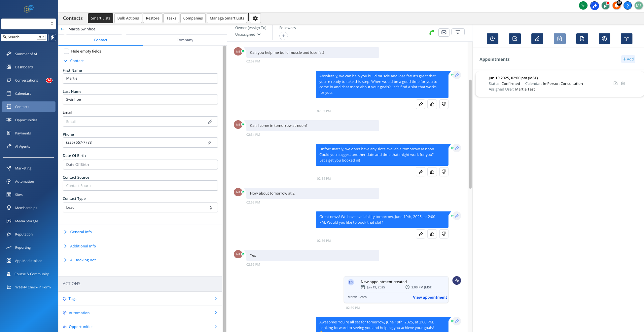Image resolution: width=644 pixels, height=332 pixels.
Task: Open Reputation from sidebar
Action: 28,234
